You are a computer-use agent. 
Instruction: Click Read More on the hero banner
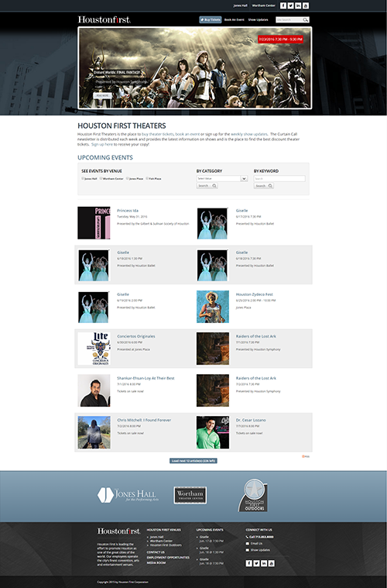pyautogui.click(x=102, y=95)
